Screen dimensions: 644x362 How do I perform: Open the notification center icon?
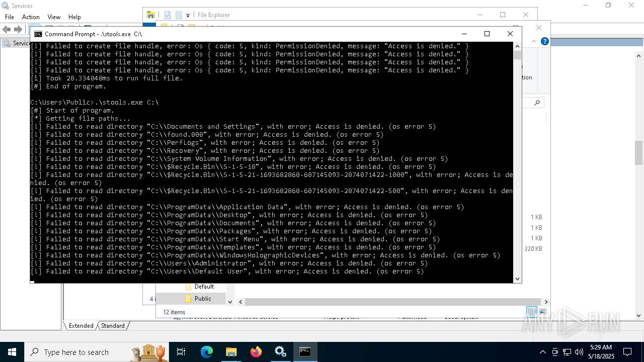coord(627,352)
